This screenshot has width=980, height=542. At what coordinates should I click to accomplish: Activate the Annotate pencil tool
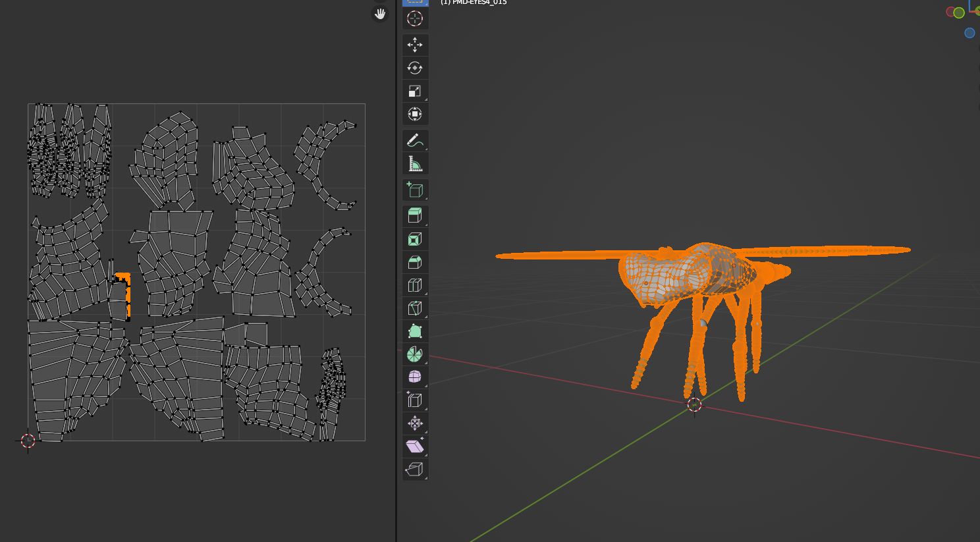(415, 140)
